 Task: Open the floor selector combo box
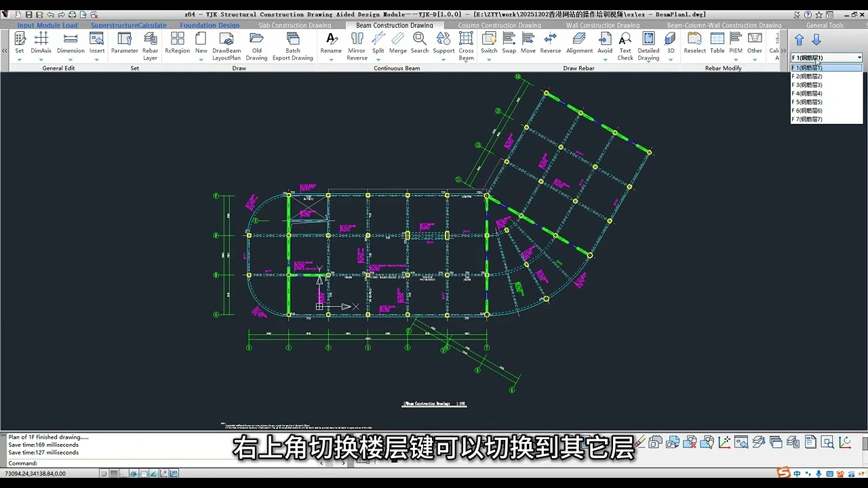coord(827,58)
